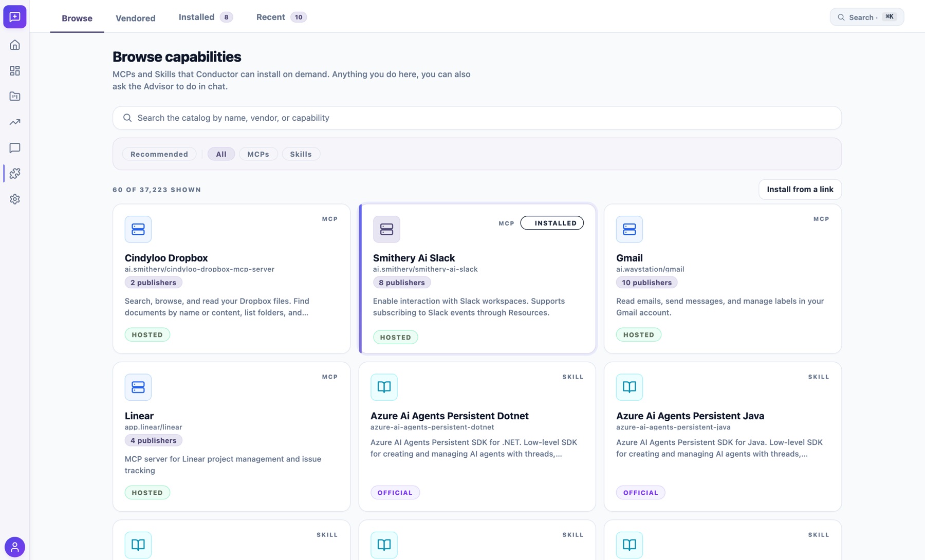Click app.linear/linear identifier text
The image size is (925, 560).
[153, 427]
